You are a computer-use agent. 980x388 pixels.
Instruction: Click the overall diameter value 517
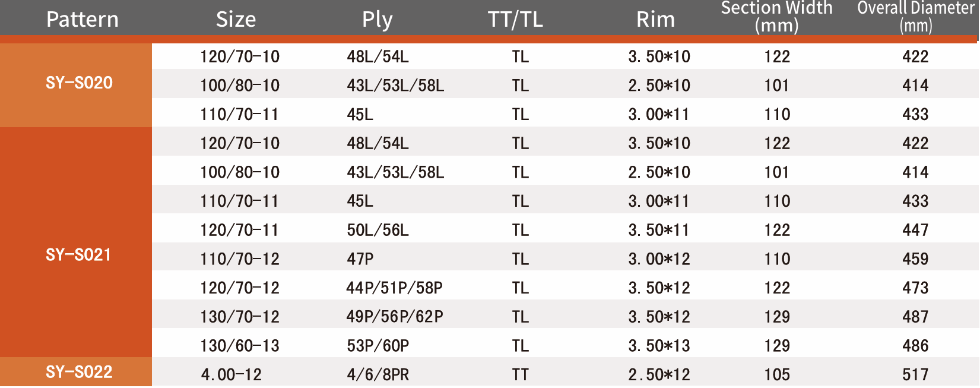pyautogui.click(x=915, y=375)
